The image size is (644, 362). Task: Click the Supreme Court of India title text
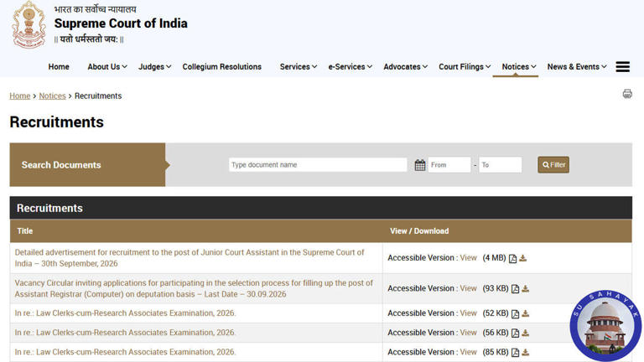point(121,23)
